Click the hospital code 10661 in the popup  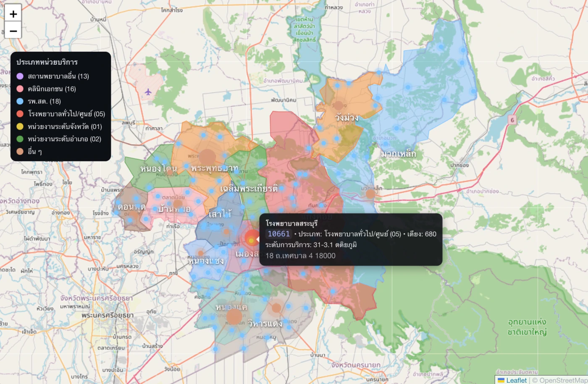tap(278, 234)
